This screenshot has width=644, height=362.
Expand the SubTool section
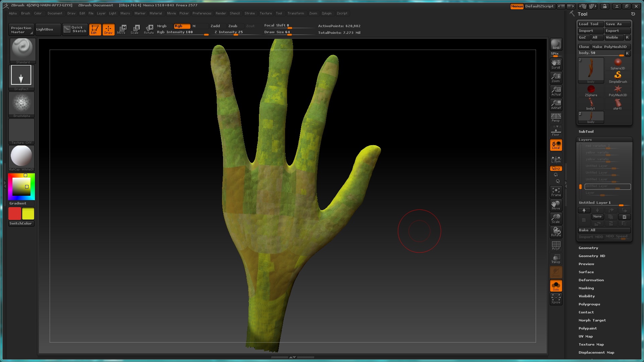586,132
